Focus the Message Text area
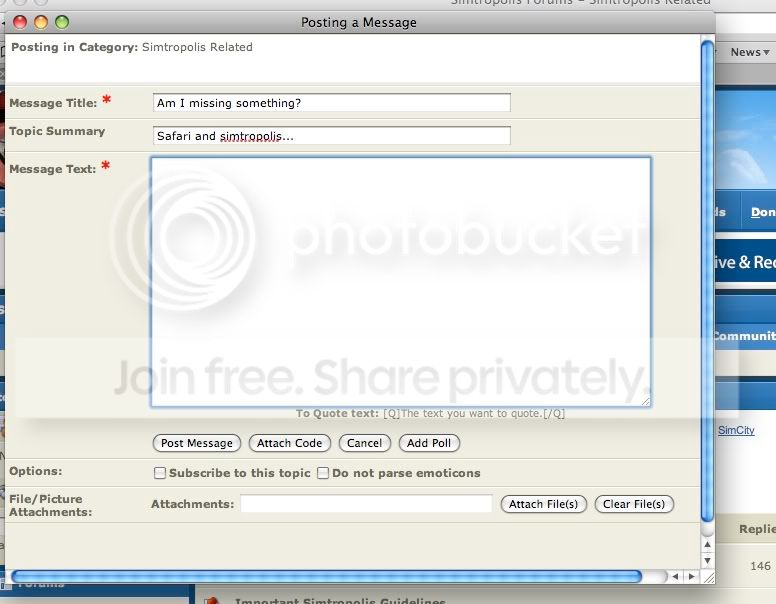Image resolution: width=776 pixels, height=604 pixels. point(401,282)
